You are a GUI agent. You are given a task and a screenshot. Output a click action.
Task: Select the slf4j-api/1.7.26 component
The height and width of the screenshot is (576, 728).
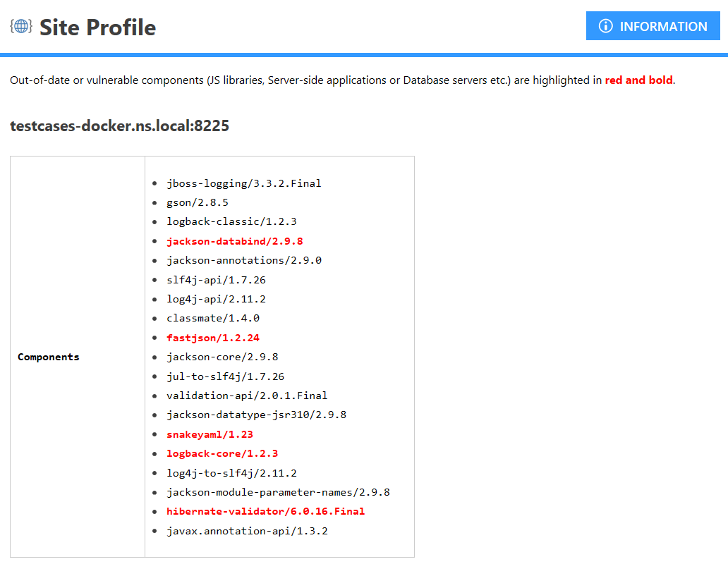pos(216,279)
